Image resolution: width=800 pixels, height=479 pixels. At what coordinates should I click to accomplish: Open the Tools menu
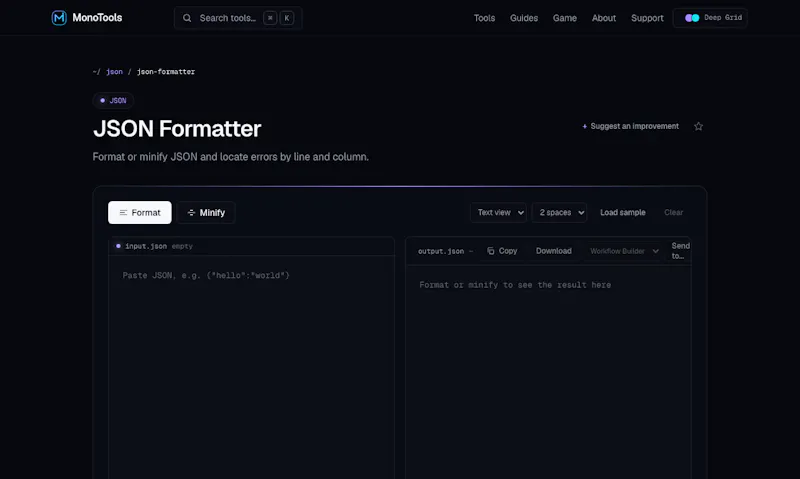pos(484,18)
